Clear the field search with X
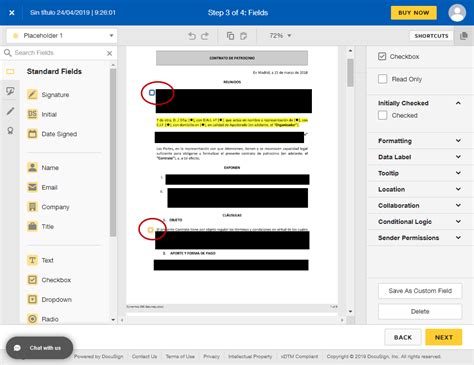Viewport: 474px width, 365px height. tap(109, 53)
